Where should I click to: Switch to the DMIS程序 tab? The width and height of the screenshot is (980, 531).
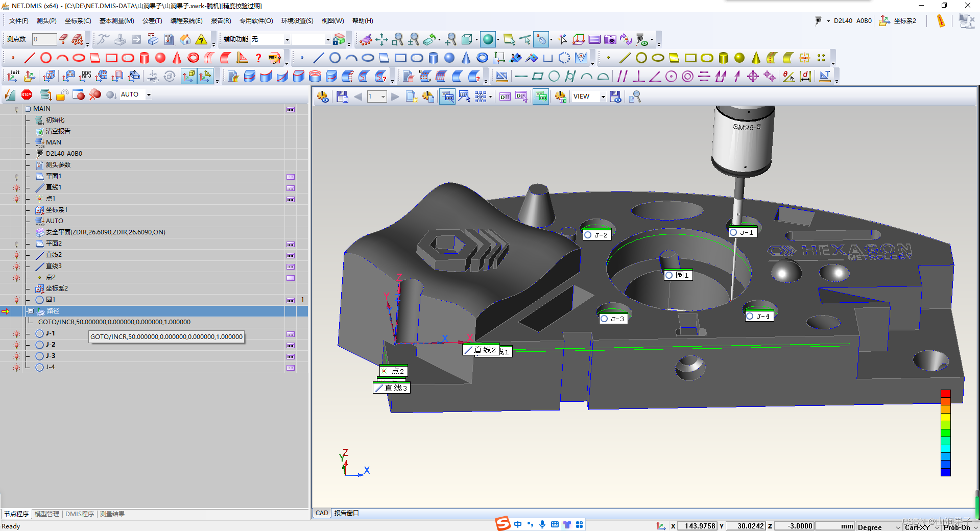pos(80,514)
